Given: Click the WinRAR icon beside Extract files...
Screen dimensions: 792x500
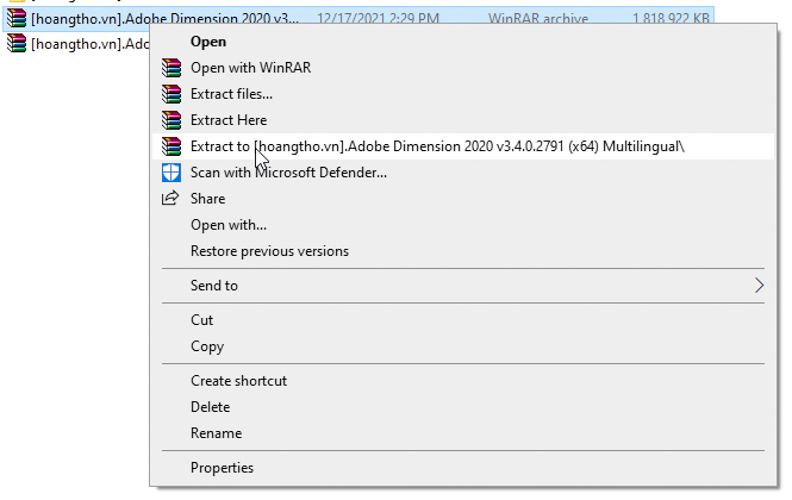Looking at the screenshot, I should (x=171, y=94).
